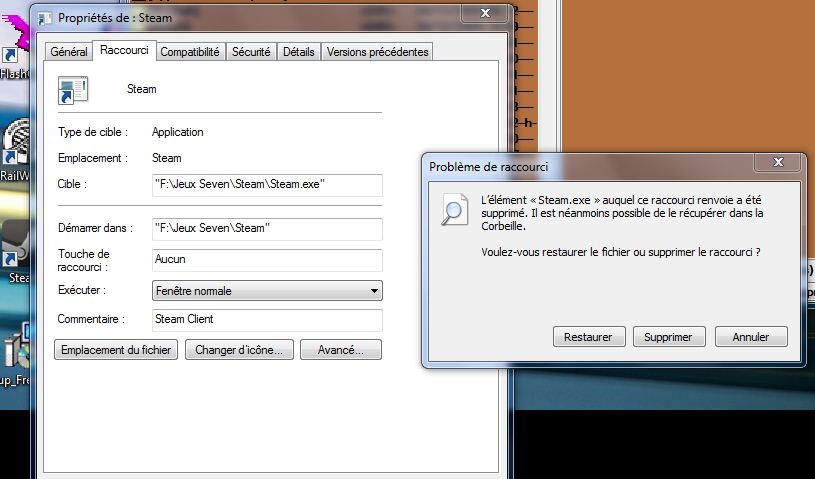Image resolution: width=815 pixels, height=479 pixels.
Task: Click the properties window title bar icon
Action: [x=45, y=19]
